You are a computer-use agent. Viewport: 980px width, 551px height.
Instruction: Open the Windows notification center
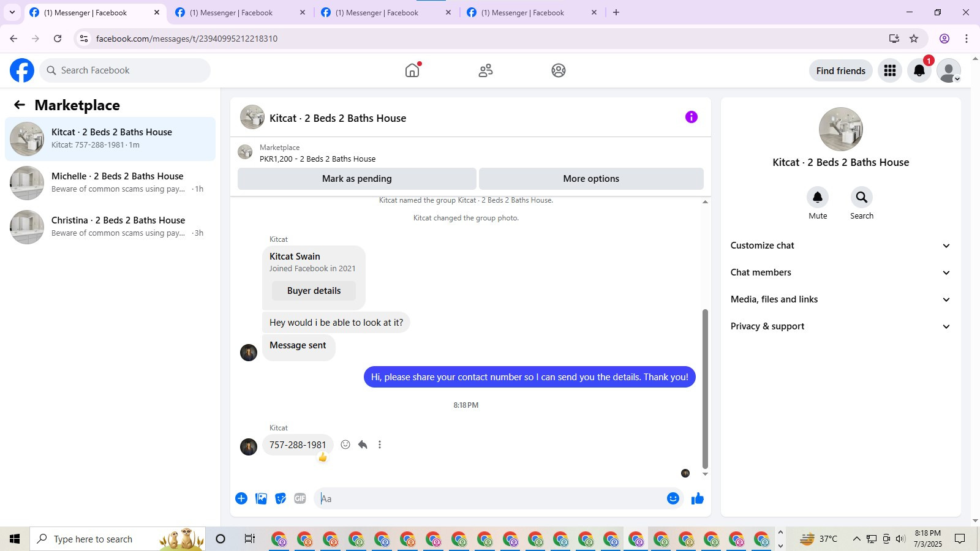point(960,539)
